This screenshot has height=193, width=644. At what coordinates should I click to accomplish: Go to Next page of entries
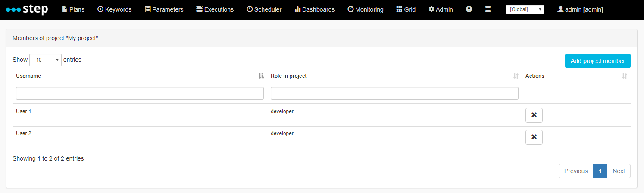pos(619,171)
